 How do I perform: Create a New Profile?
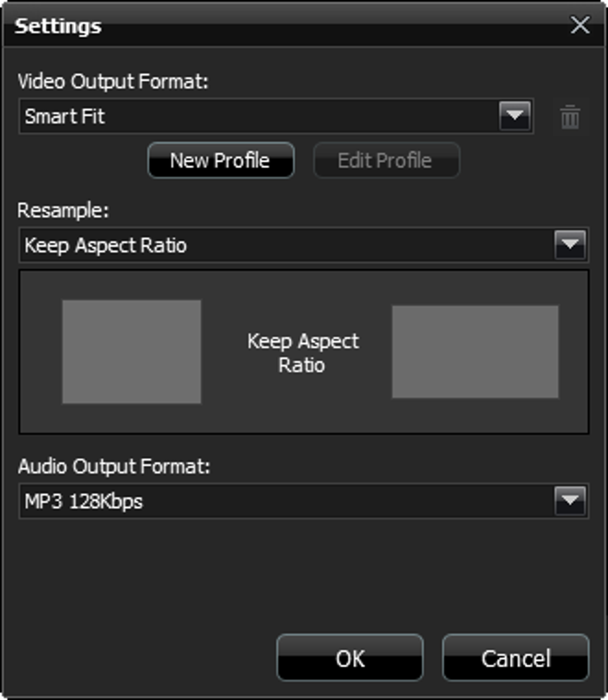[x=221, y=160]
